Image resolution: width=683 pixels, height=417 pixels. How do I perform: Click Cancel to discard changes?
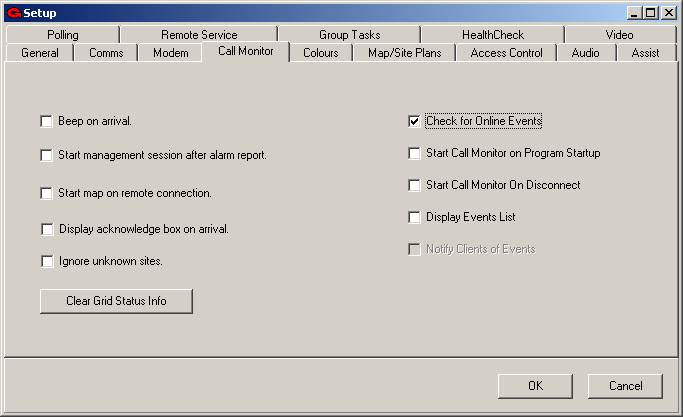[625, 386]
